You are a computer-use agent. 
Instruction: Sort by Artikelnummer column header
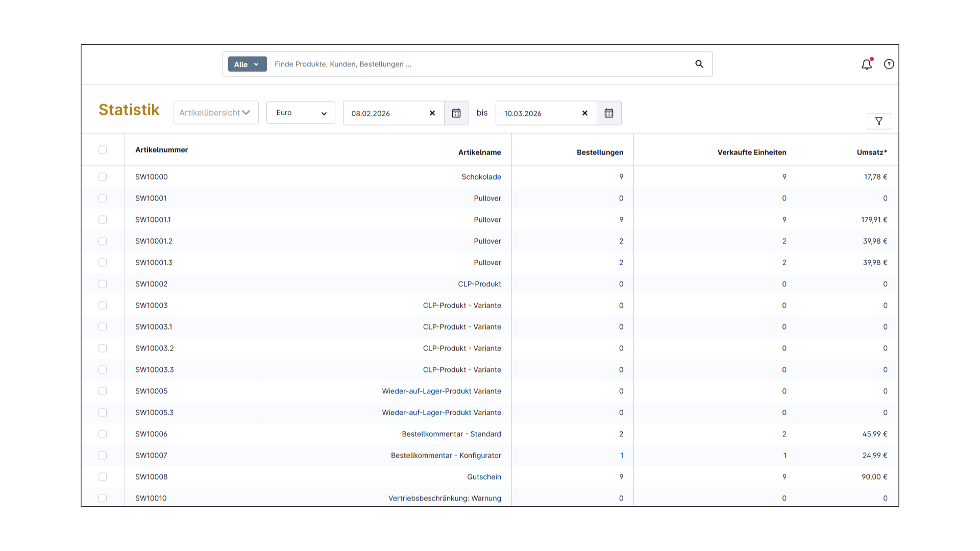click(x=161, y=150)
